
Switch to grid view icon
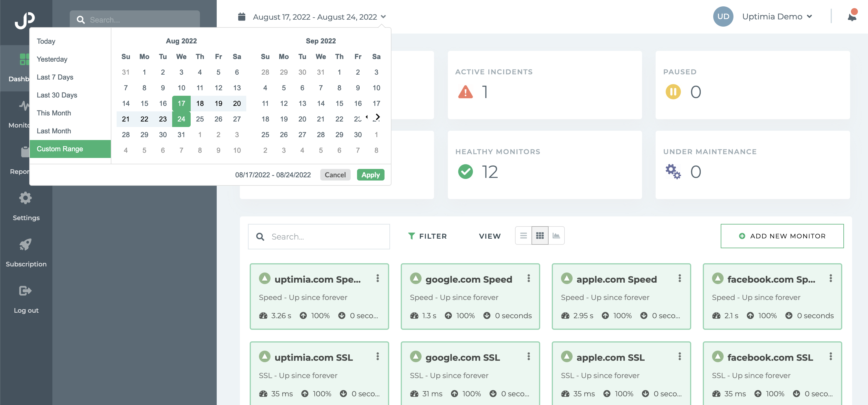click(540, 235)
